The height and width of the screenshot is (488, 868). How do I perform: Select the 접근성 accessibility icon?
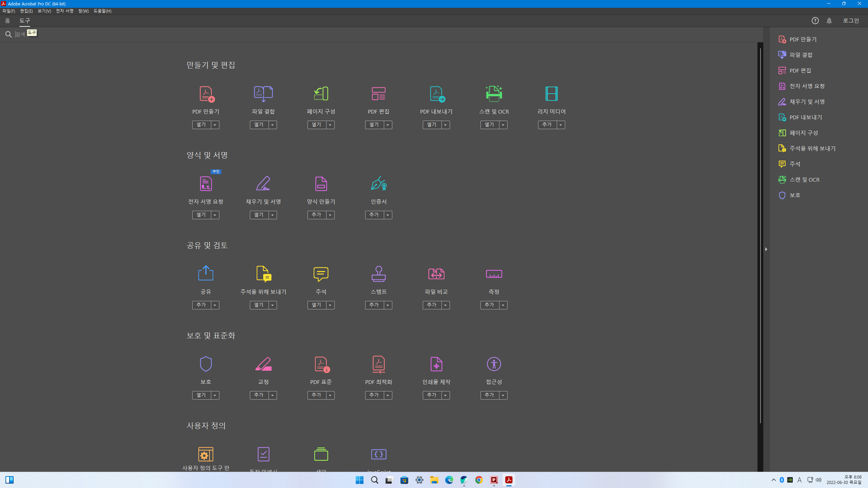494,364
